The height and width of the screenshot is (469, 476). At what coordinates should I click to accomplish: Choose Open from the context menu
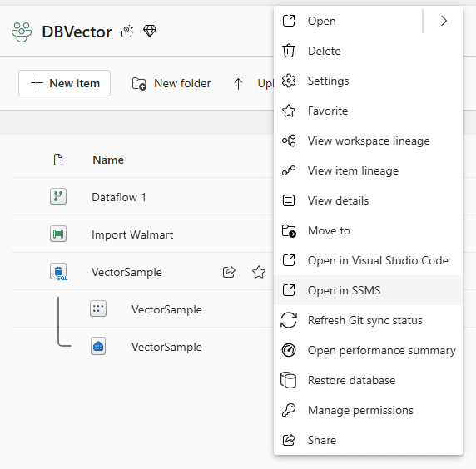pos(348,21)
